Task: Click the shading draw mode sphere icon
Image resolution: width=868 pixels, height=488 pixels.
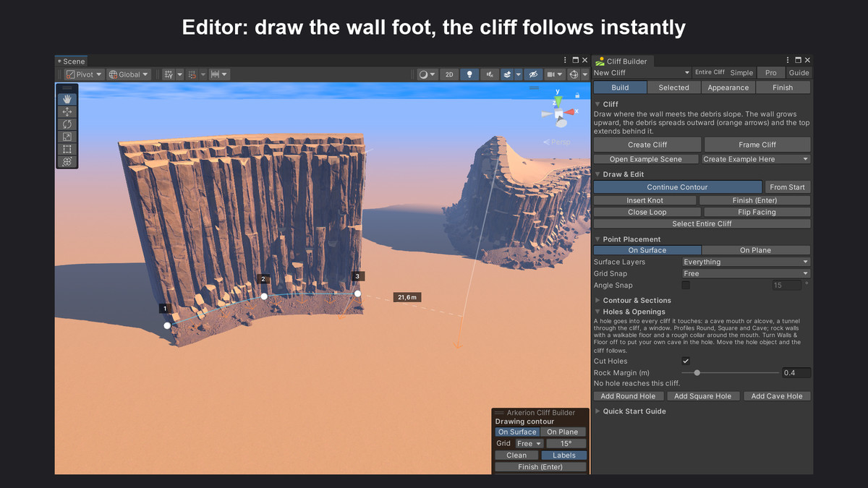Action: [x=424, y=74]
